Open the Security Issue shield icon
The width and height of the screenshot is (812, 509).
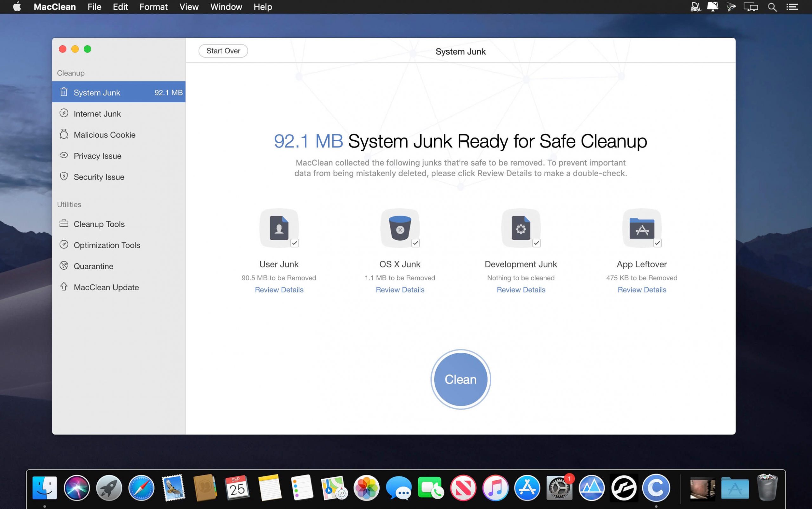click(x=64, y=177)
